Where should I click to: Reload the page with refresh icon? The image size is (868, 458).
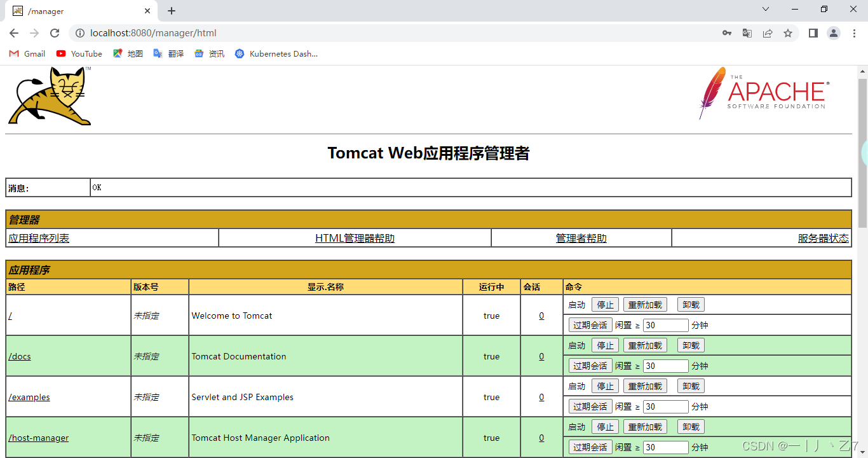click(55, 33)
